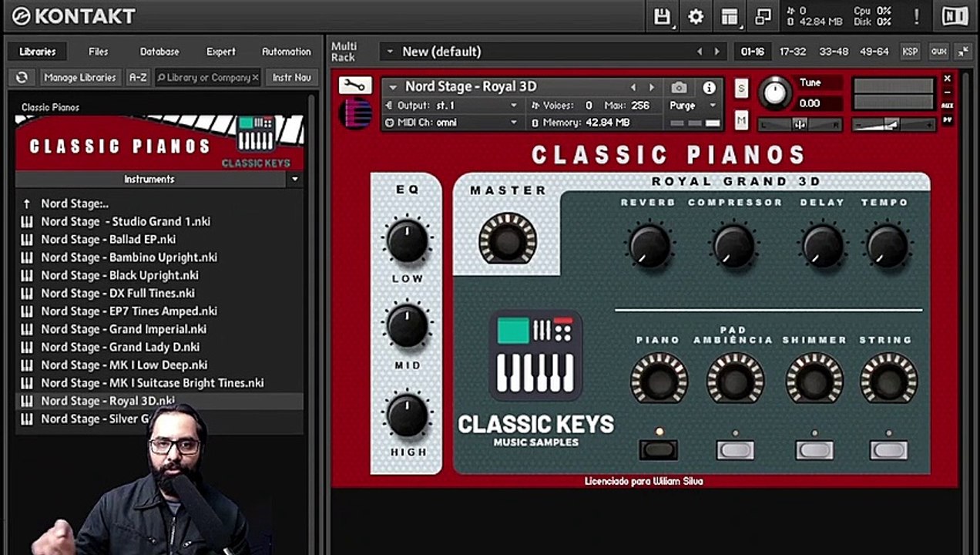Switch to Database tab

pos(159,52)
